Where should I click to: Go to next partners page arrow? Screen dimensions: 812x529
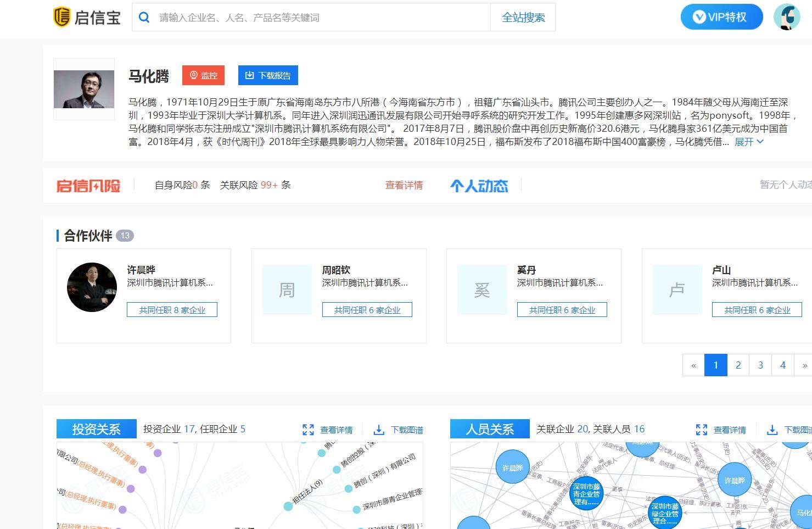click(804, 365)
